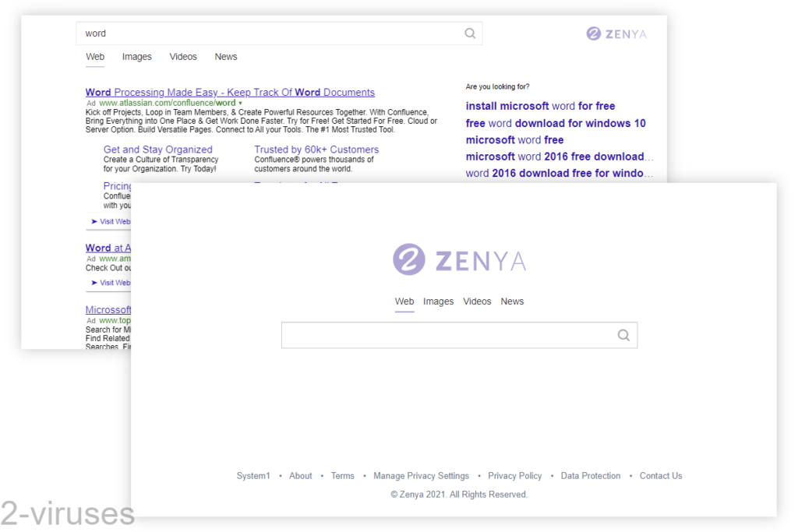Screen dimensions: 798x532
Task: Click the Zenya logo in the top-right corner
Action: 616,33
